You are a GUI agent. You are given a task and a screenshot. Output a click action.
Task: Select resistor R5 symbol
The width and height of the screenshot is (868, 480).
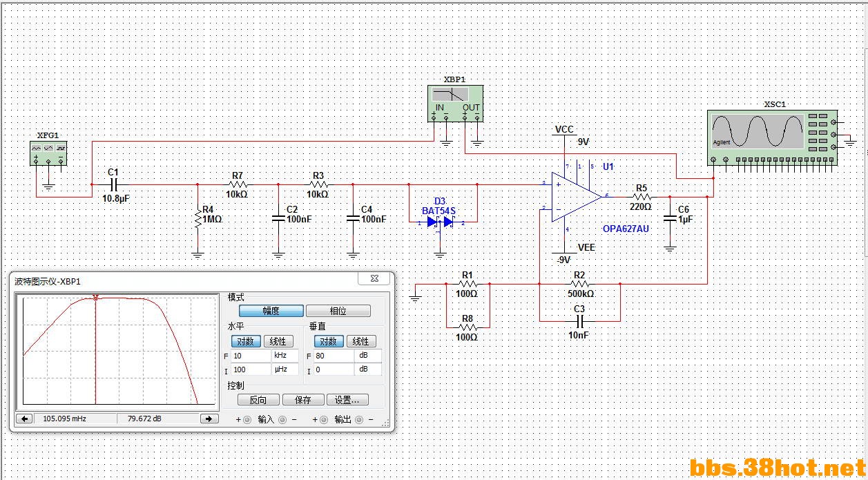click(641, 197)
